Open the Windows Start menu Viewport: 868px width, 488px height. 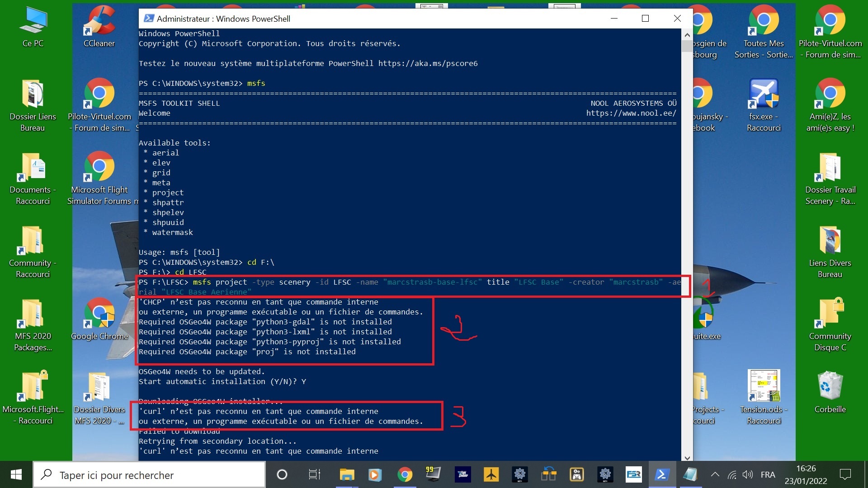pos(16,474)
